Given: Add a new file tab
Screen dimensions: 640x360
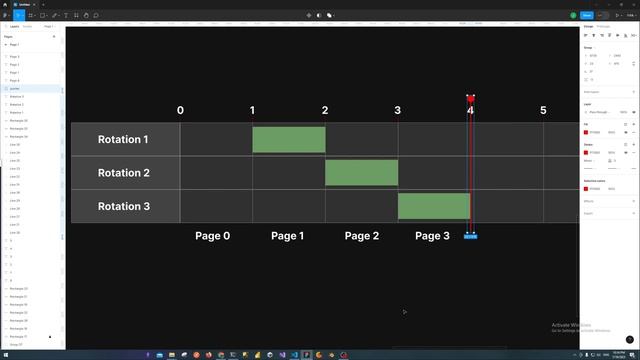Looking at the screenshot, I should point(43,4).
